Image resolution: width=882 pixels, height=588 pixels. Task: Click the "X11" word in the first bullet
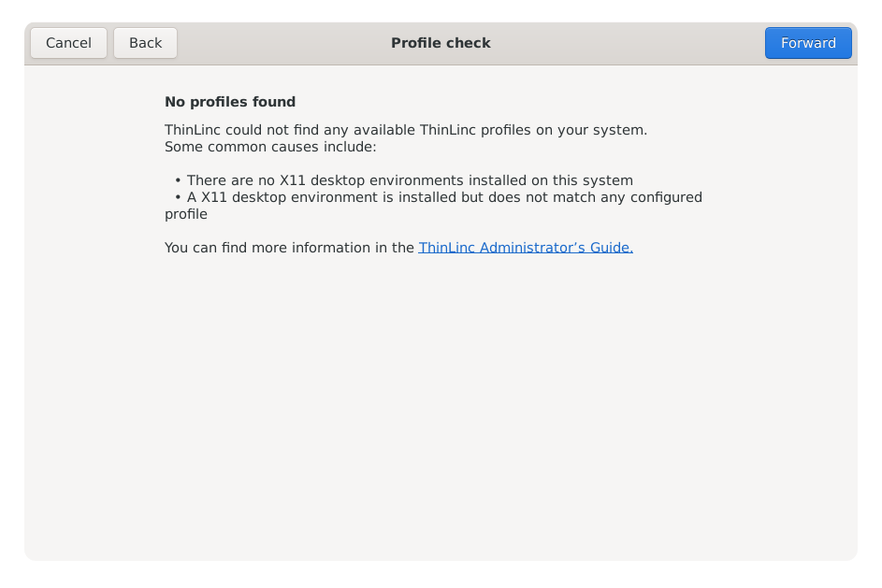click(x=293, y=180)
